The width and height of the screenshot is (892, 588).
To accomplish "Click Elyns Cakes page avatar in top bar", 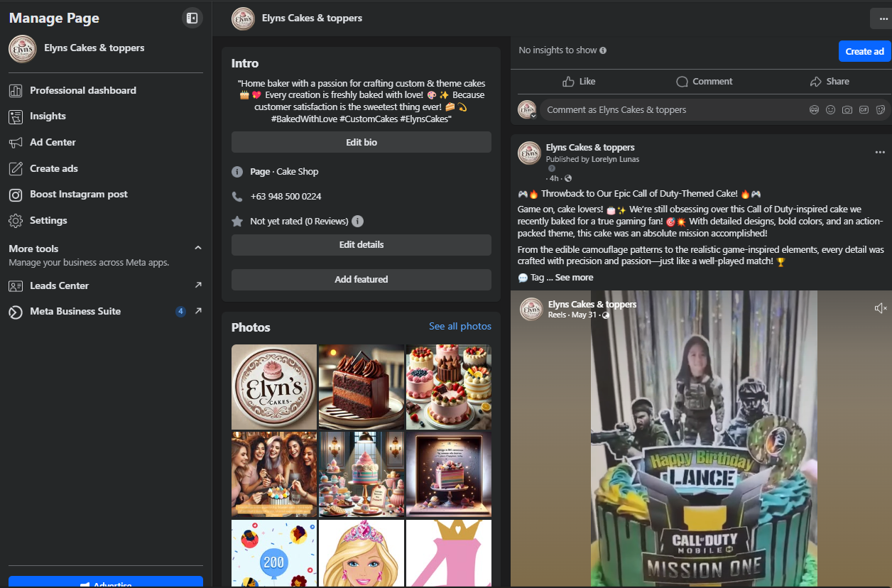I will pos(244,18).
